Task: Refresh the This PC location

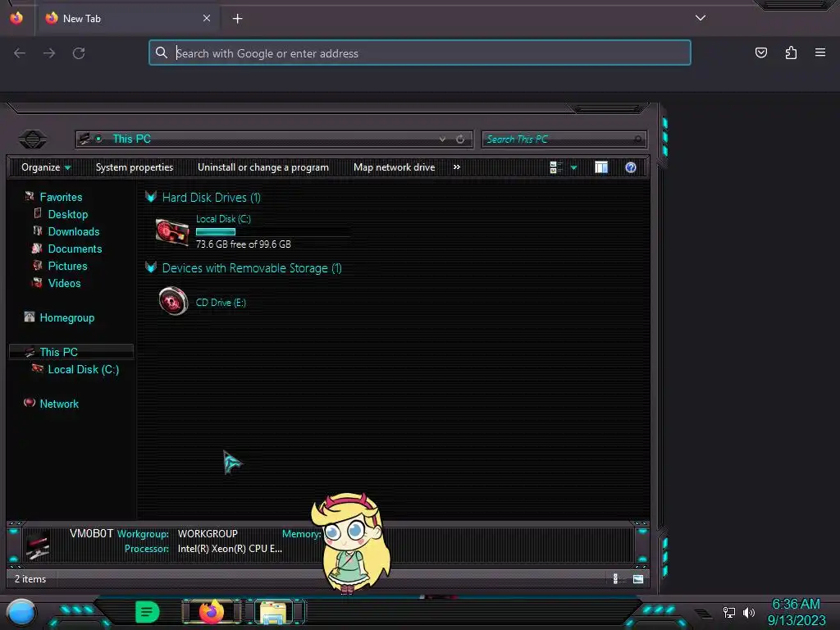Action: 460,139
